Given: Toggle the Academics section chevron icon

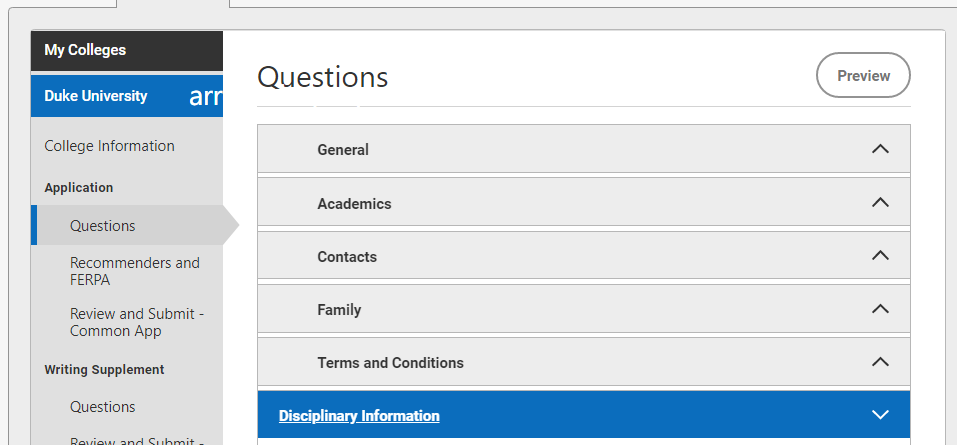Looking at the screenshot, I should click(x=879, y=202).
